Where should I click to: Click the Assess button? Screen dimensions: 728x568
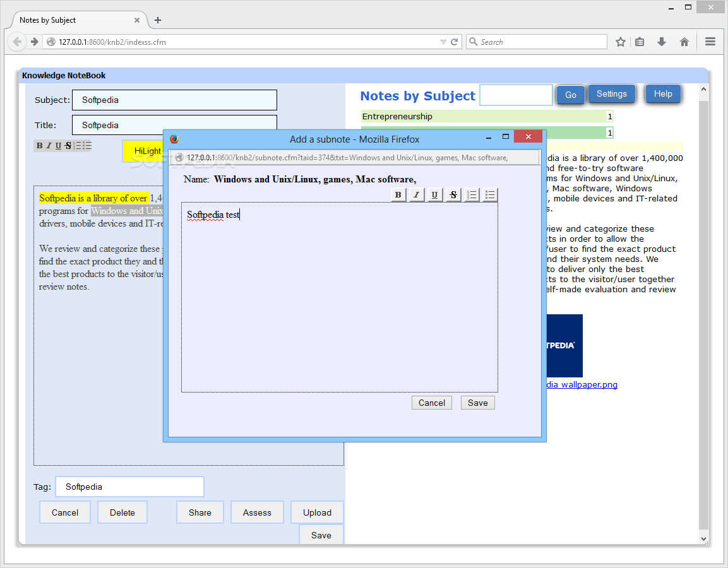(257, 512)
